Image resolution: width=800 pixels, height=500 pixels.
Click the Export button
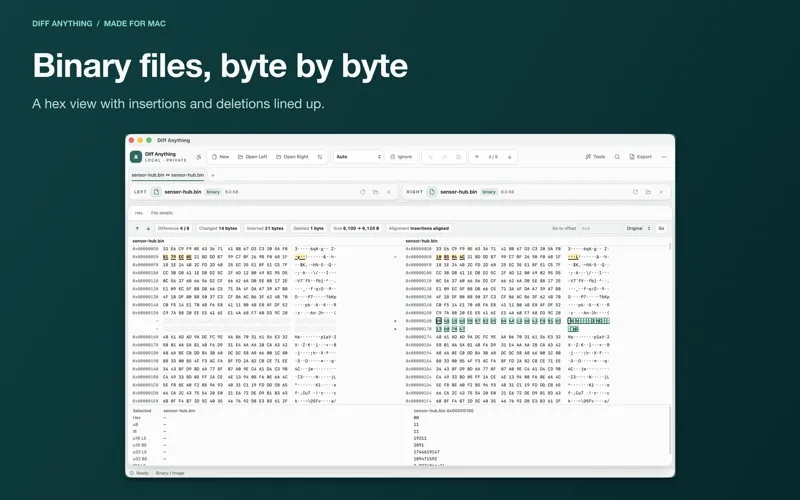click(640, 157)
